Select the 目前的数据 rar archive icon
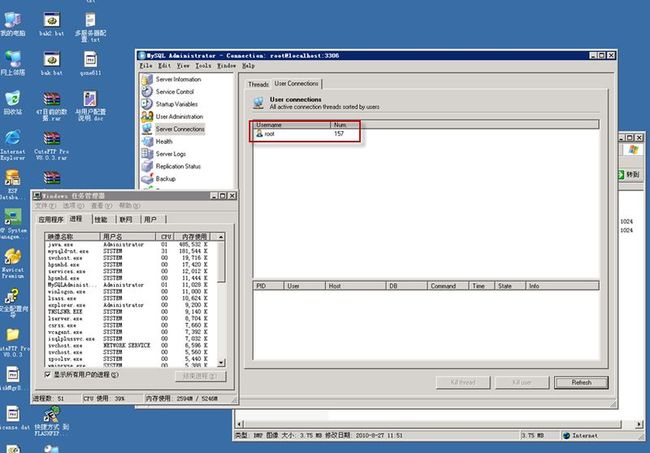The width and height of the screenshot is (650, 453). 51,106
